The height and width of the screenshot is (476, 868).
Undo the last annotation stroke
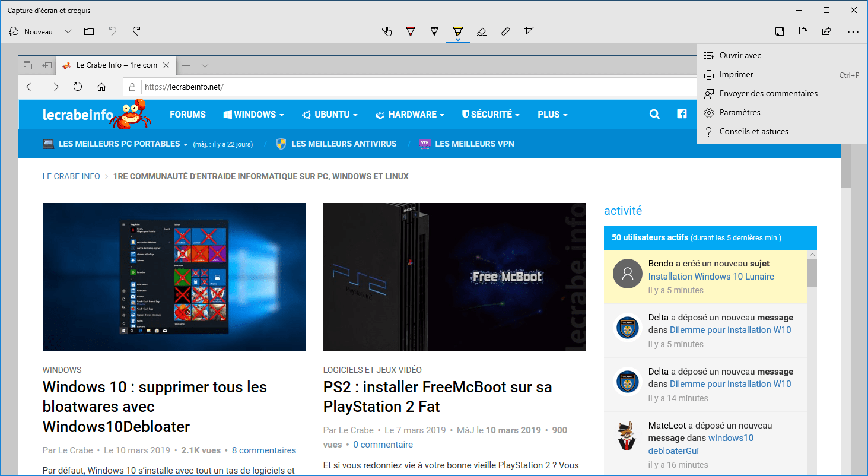(113, 31)
